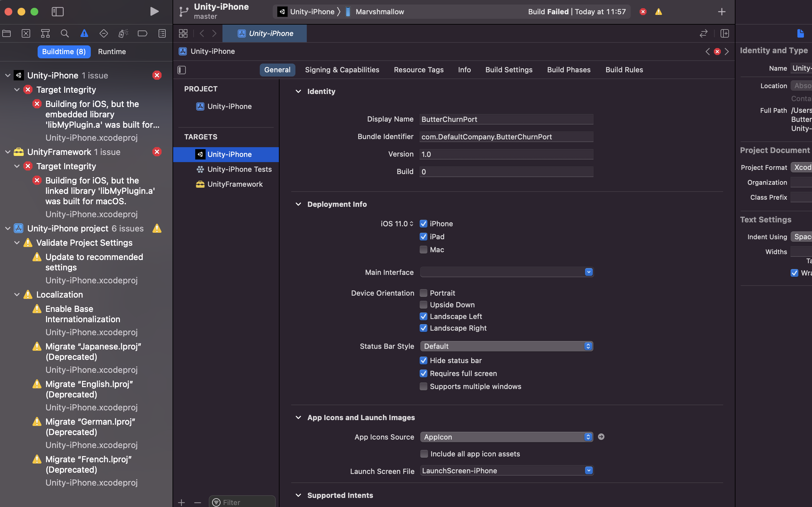
Task: Click the Marvshmallow device selector
Action: point(379,11)
